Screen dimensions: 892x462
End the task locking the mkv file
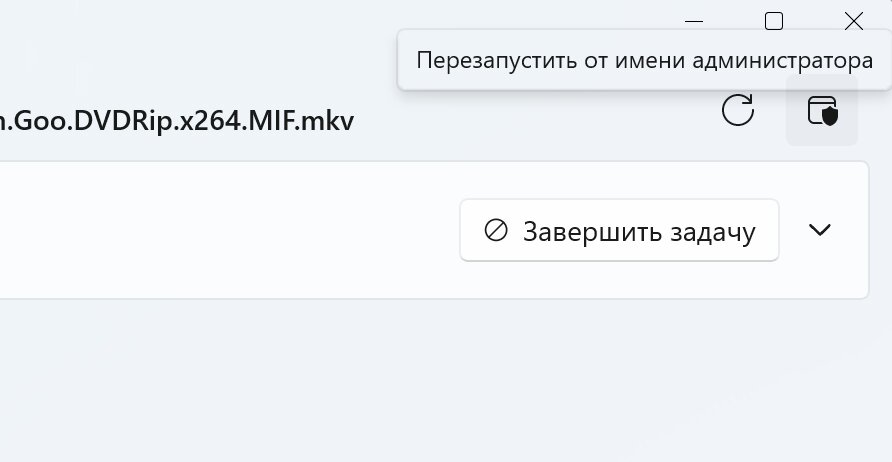click(619, 231)
